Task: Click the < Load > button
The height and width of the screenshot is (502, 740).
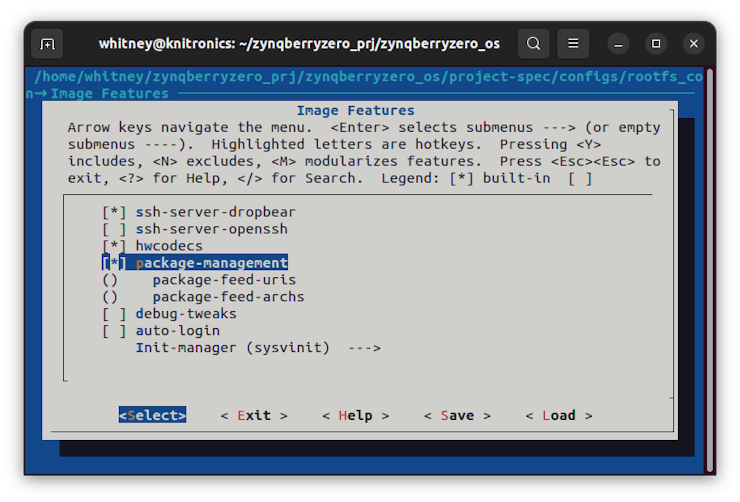Action: tap(559, 415)
